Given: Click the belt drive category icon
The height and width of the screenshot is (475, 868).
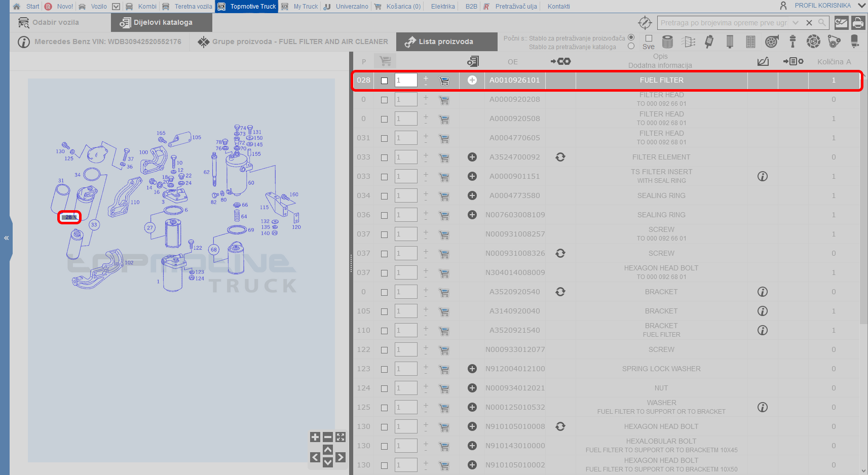Looking at the screenshot, I should click(x=834, y=42).
